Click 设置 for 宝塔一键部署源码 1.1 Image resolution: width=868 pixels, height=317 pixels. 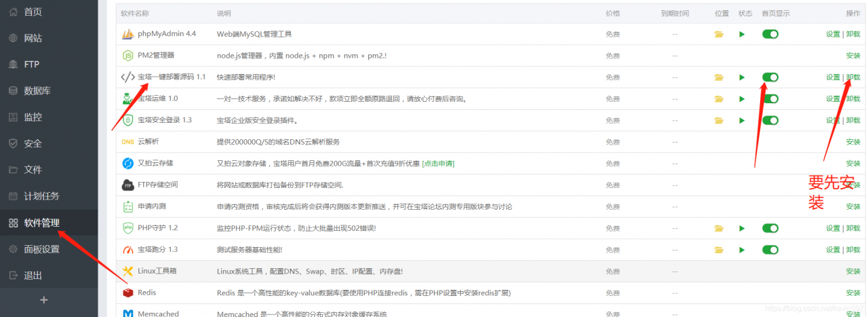(x=833, y=77)
